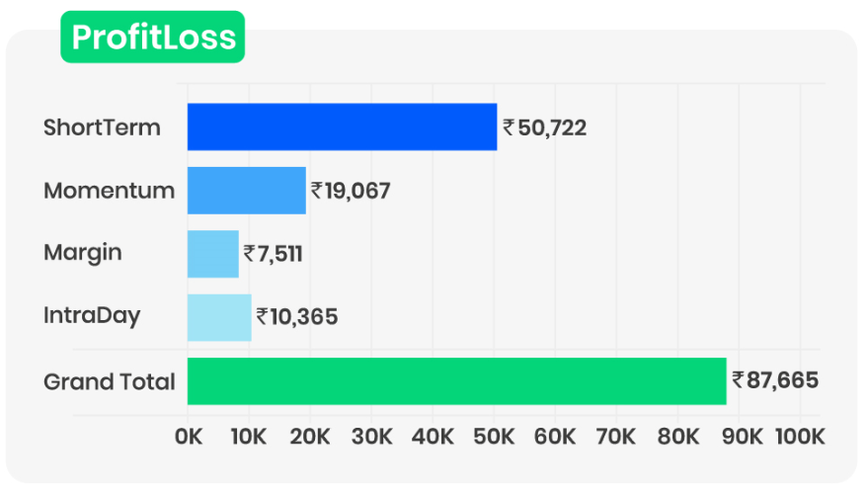
Task: Select the Momentum category label
Action: click(x=109, y=191)
